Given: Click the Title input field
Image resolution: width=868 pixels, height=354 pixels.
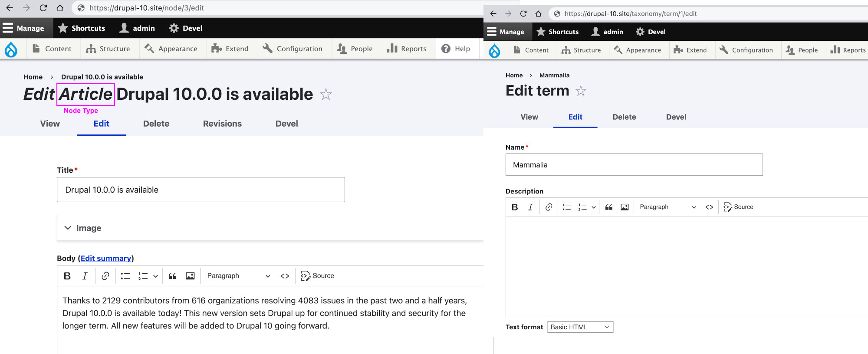Looking at the screenshot, I should [x=201, y=190].
